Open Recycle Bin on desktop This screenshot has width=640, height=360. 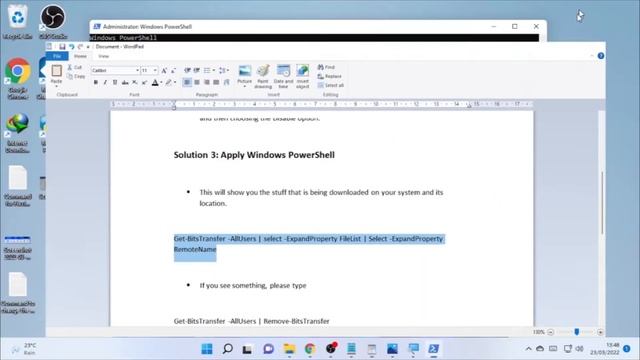point(18,22)
